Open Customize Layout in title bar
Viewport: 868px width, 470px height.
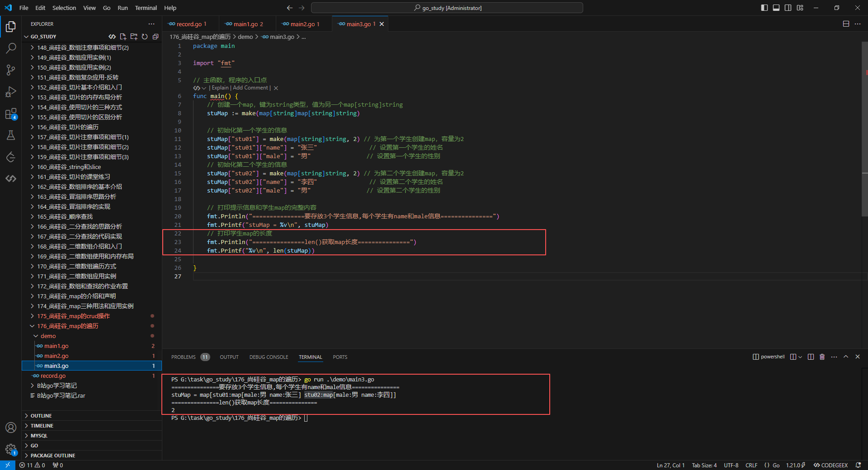tap(800, 8)
